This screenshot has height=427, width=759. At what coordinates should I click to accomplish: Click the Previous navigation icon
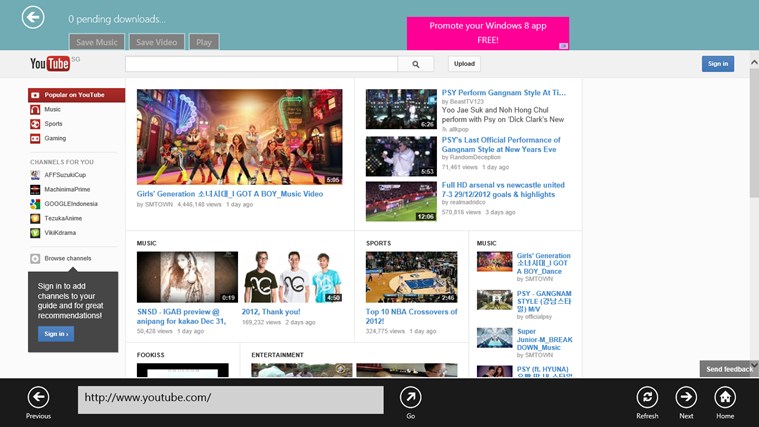click(x=38, y=397)
